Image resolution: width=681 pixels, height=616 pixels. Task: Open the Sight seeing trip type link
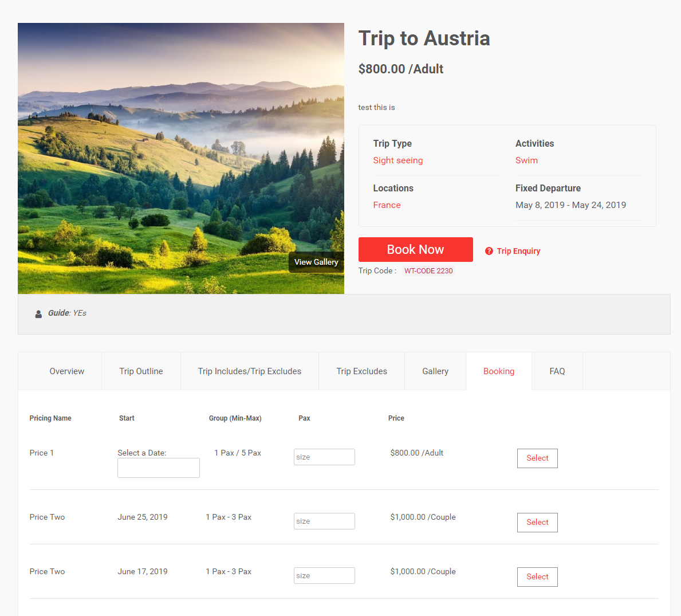[398, 160]
